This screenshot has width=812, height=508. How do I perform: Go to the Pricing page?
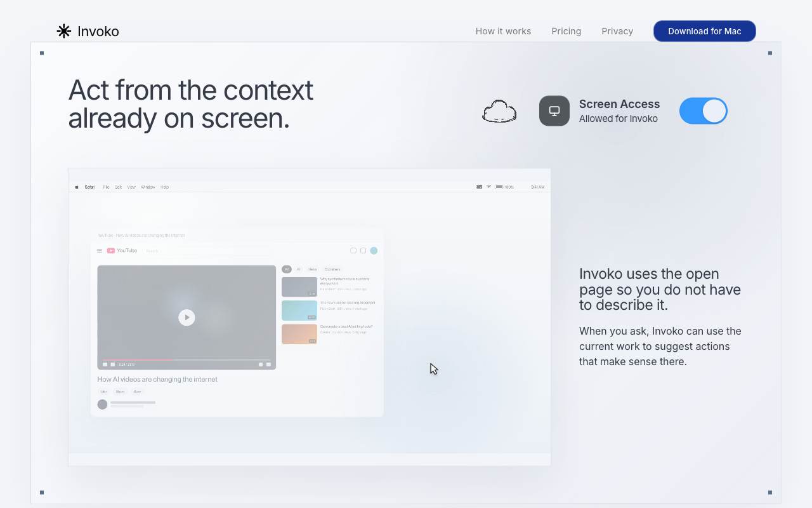[x=566, y=31]
